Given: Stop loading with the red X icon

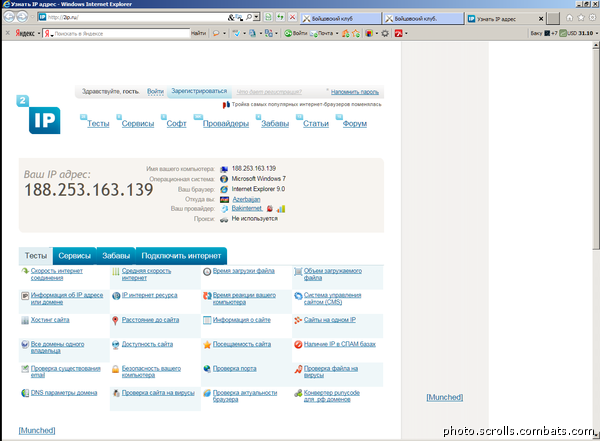Looking at the screenshot, I should (292, 17).
